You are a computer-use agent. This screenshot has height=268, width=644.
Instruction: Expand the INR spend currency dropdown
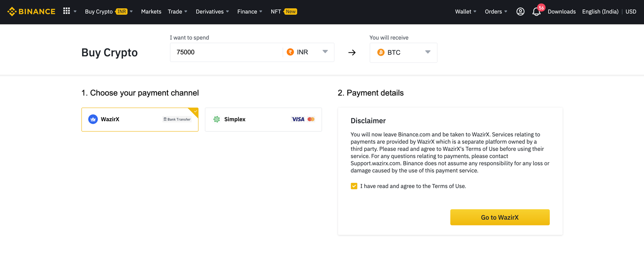(309, 52)
